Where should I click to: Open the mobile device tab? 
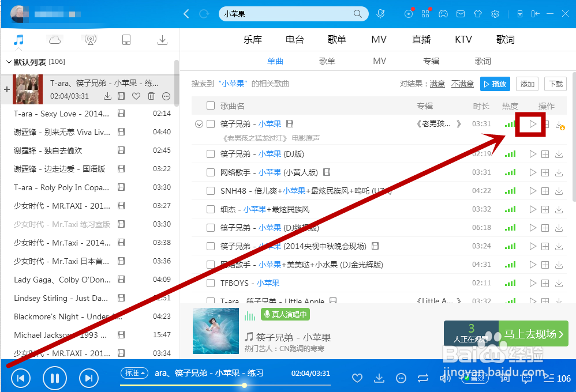[126, 40]
